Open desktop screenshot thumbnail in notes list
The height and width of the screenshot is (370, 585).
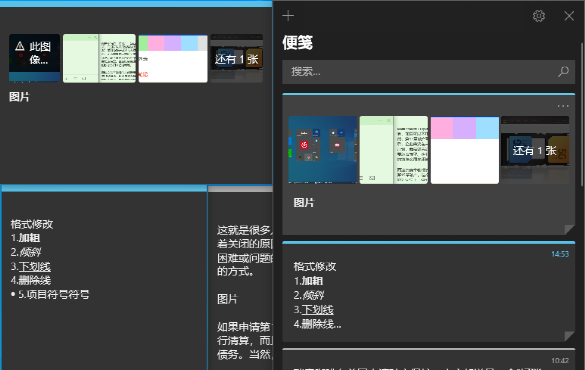point(323,150)
